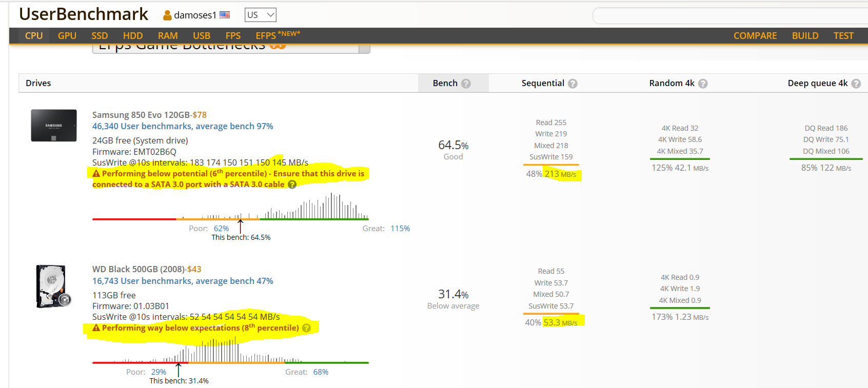Click help icon after SATA 3.0 cable warning
The image size is (868, 388).
point(292,185)
